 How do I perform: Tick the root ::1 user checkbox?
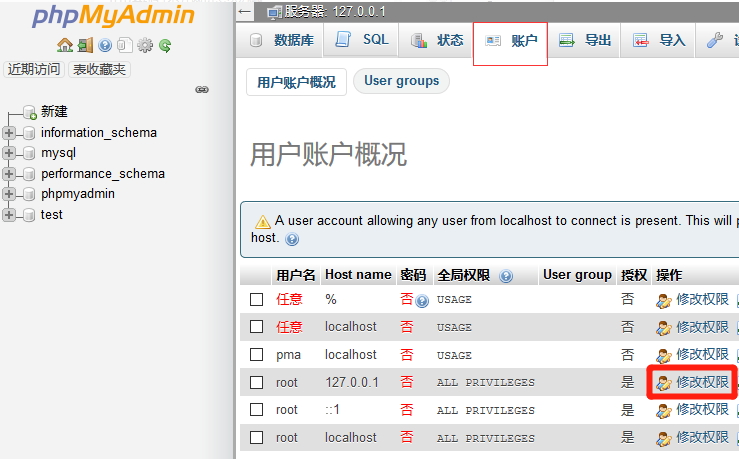pos(256,410)
